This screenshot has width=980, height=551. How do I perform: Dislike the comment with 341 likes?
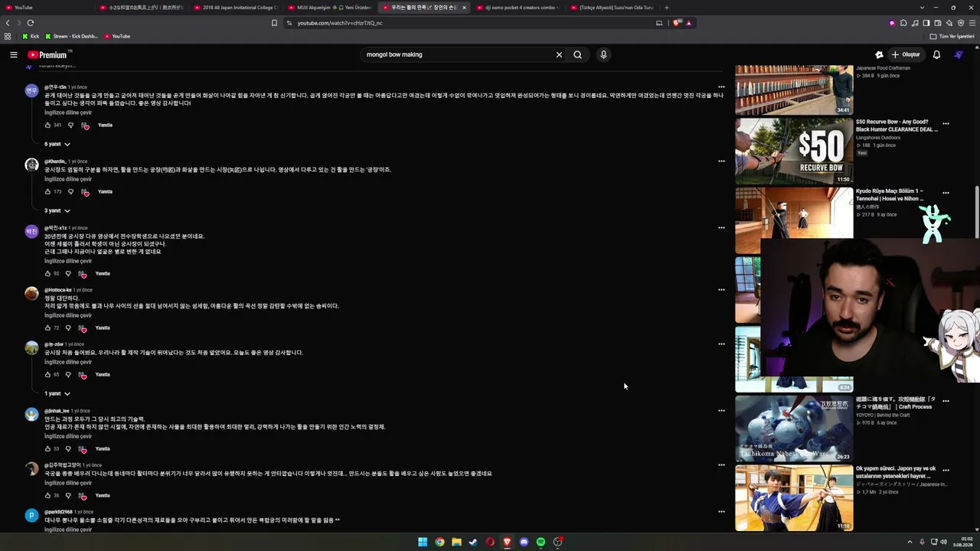70,125
